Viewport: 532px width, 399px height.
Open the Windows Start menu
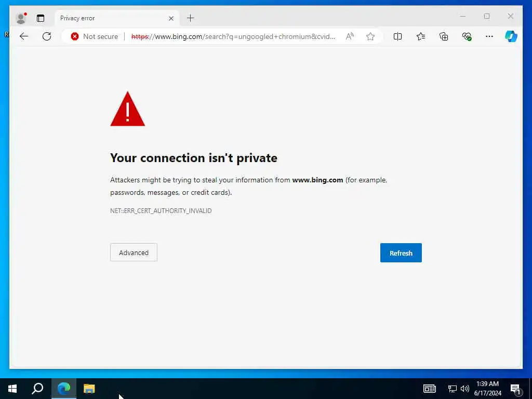[x=12, y=389]
